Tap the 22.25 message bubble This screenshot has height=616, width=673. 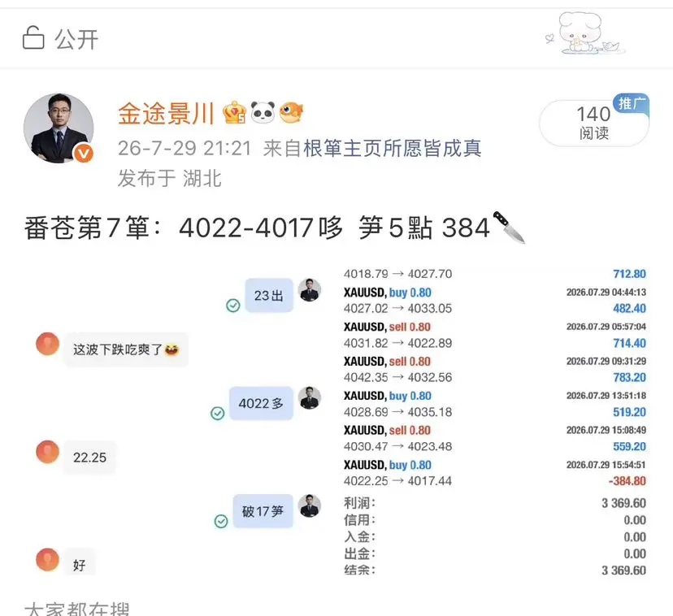tap(89, 458)
